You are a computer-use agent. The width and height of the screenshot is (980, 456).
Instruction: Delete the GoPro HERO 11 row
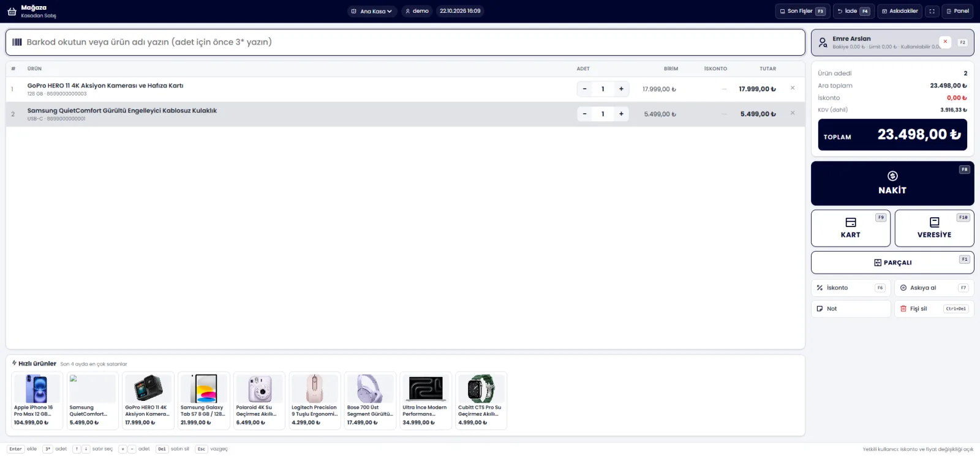793,88
